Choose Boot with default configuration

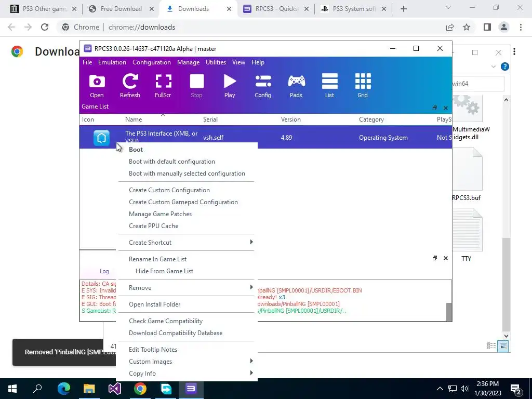(x=186, y=162)
